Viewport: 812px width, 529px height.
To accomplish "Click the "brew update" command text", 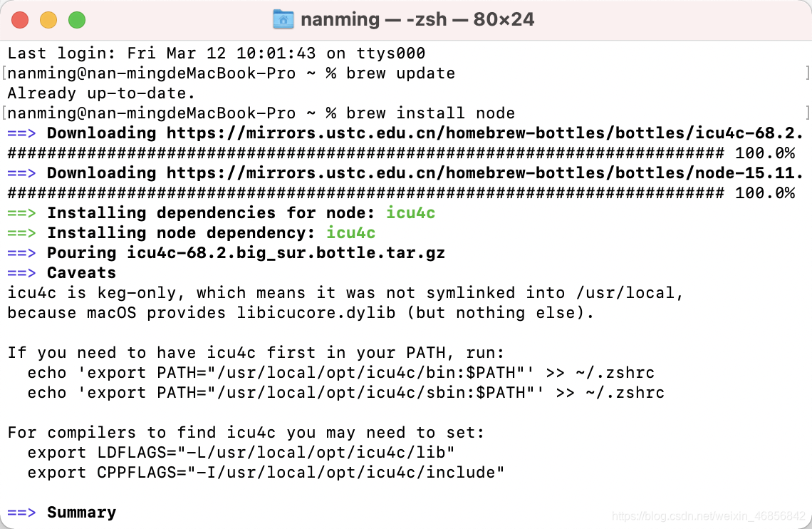I will [x=400, y=73].
